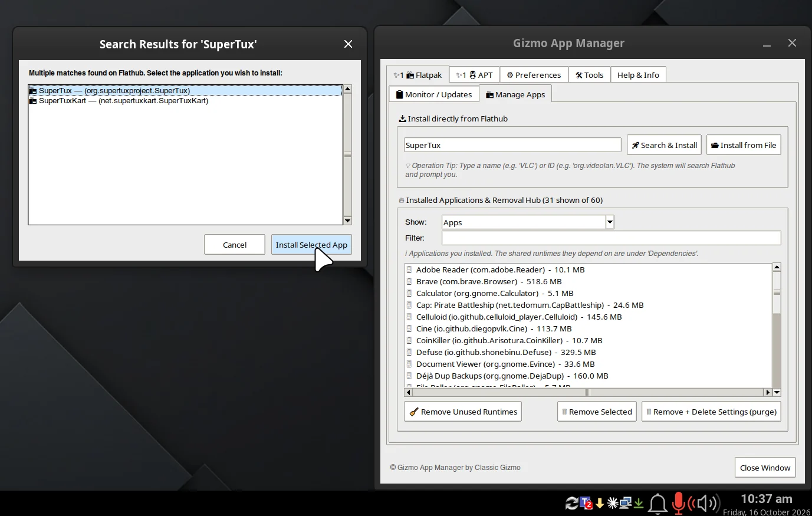
Task: Click the installed apps list scroll up arrow
Action: coord(777,267)
